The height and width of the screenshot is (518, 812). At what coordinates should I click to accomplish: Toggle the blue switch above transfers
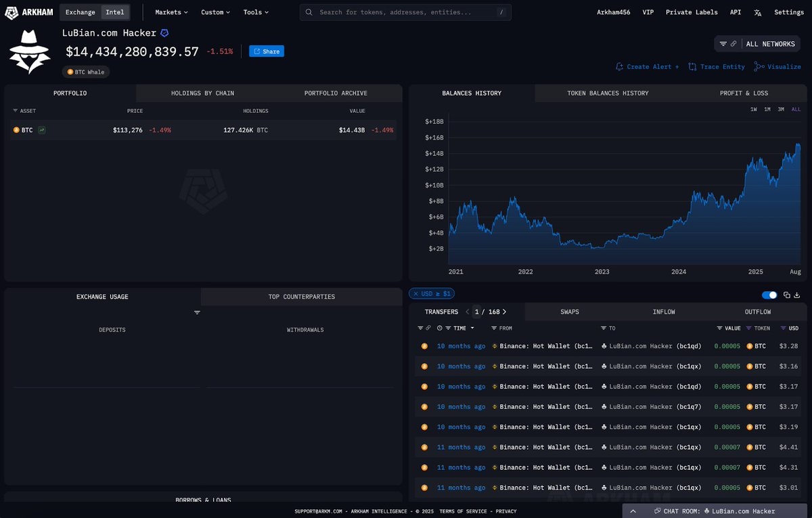[769, 295]
